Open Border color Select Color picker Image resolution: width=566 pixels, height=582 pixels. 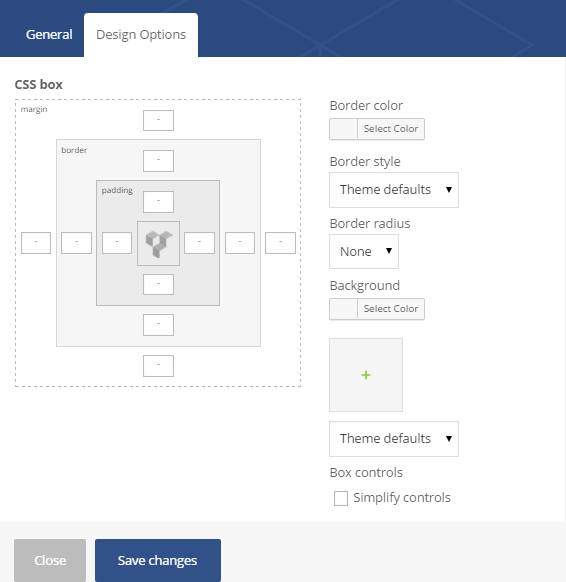tap(377, 129)
